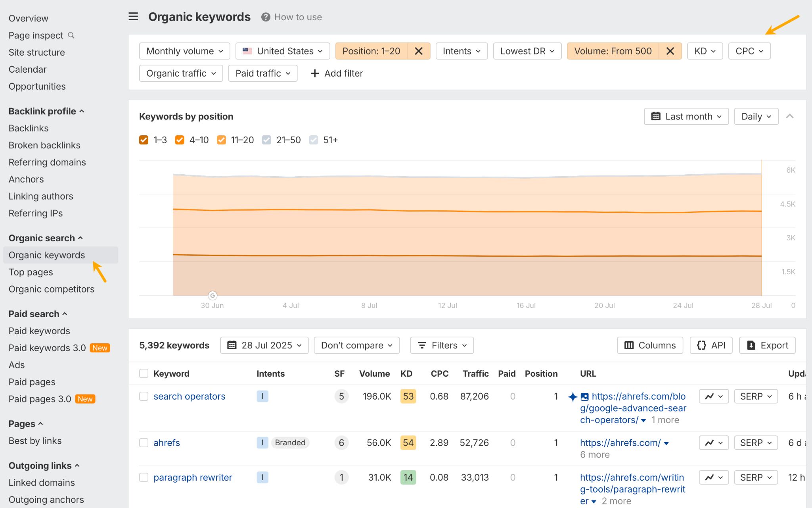Click the Add filter button

click(x=336, y=73)
